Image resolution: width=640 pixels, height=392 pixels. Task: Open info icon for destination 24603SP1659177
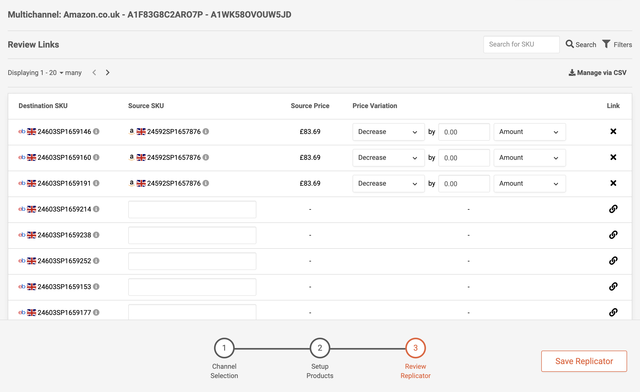tap(96, 312)
